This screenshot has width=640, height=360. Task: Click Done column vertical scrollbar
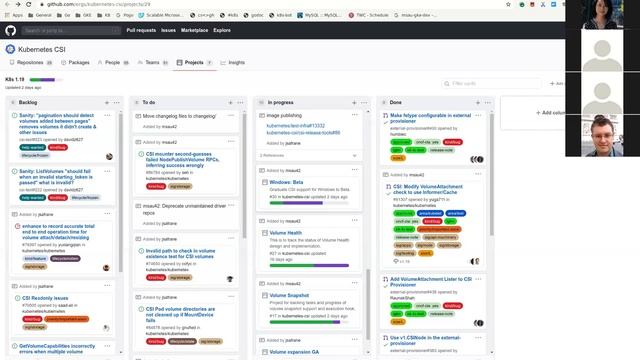pyautogui.click(x=491, y=174)
